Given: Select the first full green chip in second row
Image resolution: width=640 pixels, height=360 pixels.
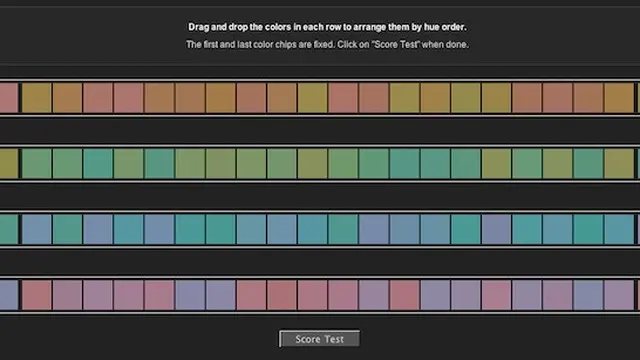Looking at the screenshot, I should coord(36,164).
